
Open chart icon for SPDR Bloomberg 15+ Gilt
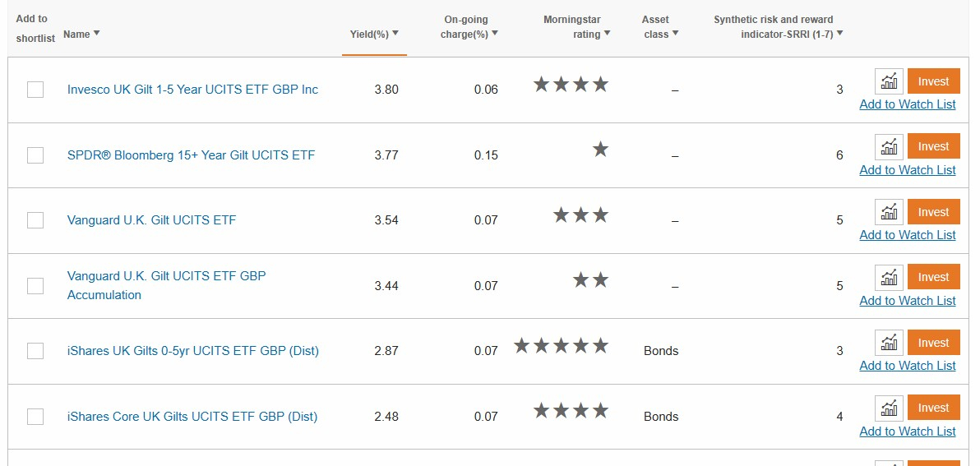coord(889,146)
